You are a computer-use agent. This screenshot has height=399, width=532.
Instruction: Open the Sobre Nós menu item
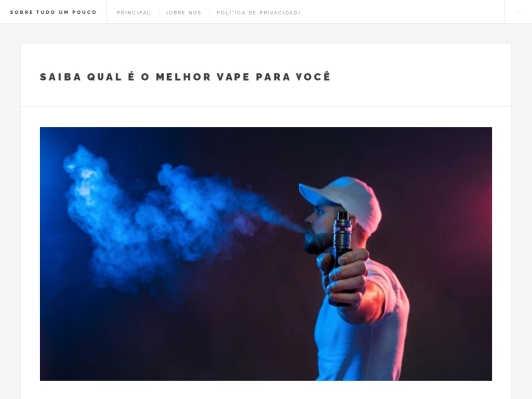point(183,13)
